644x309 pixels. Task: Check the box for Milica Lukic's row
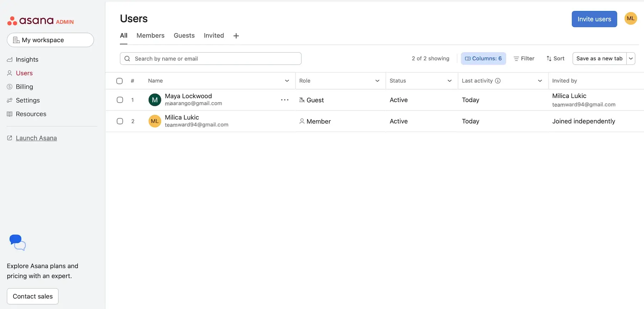(120, 121)
